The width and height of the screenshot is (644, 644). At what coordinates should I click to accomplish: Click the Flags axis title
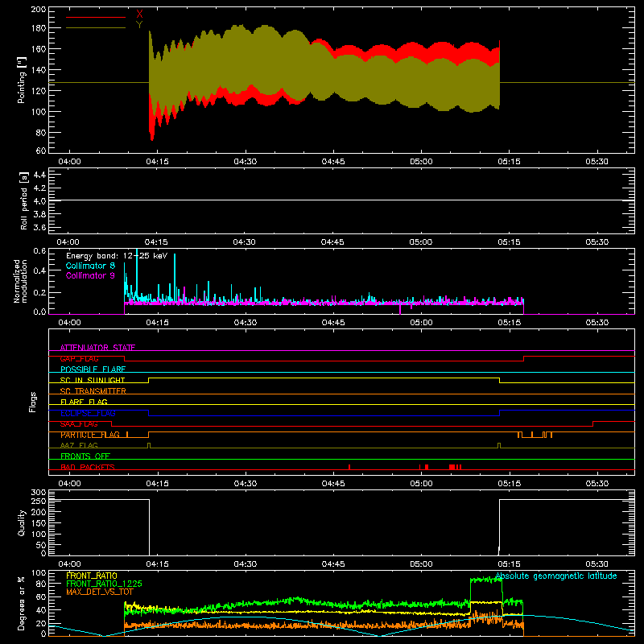tap(33, 402)
